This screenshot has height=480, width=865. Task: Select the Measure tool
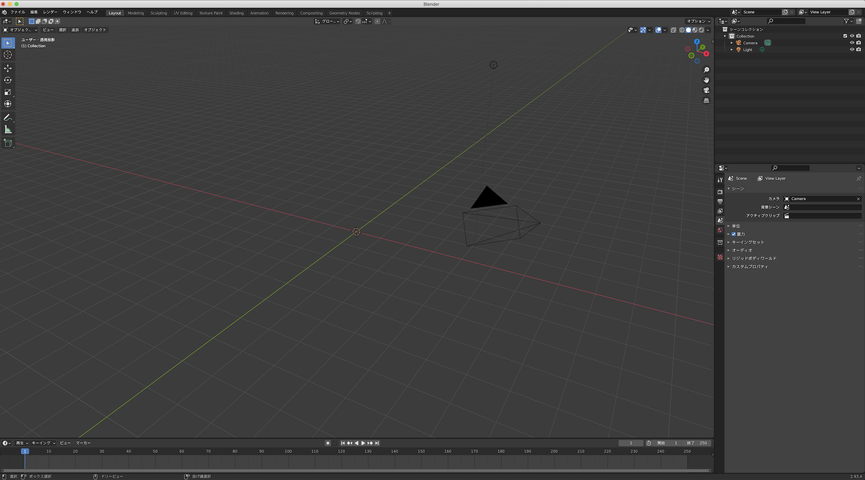[8, 130]
